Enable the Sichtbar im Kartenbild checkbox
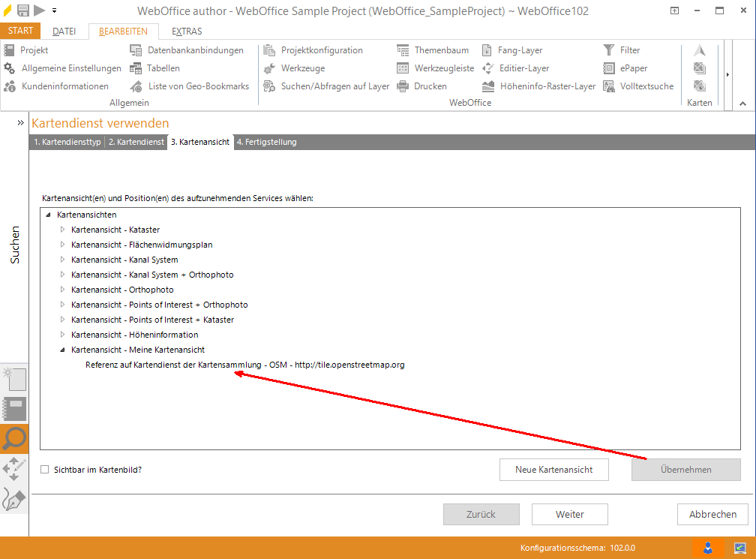756x559 pixels. coord(45,470)
